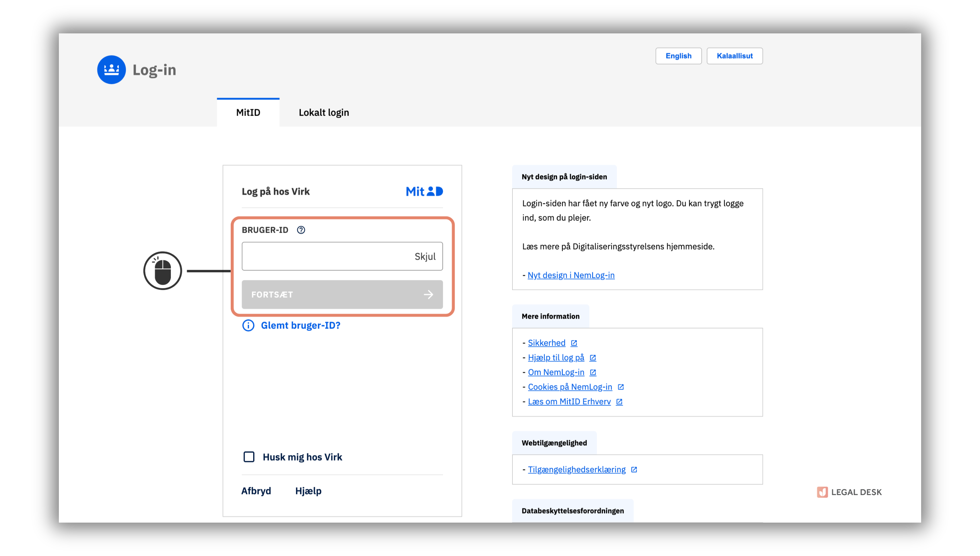Image resolution: width=980 pixels, height=556 pixels.
Task: Click external link icon next to Cookies på NemLog-in
Action: point(621,387)
